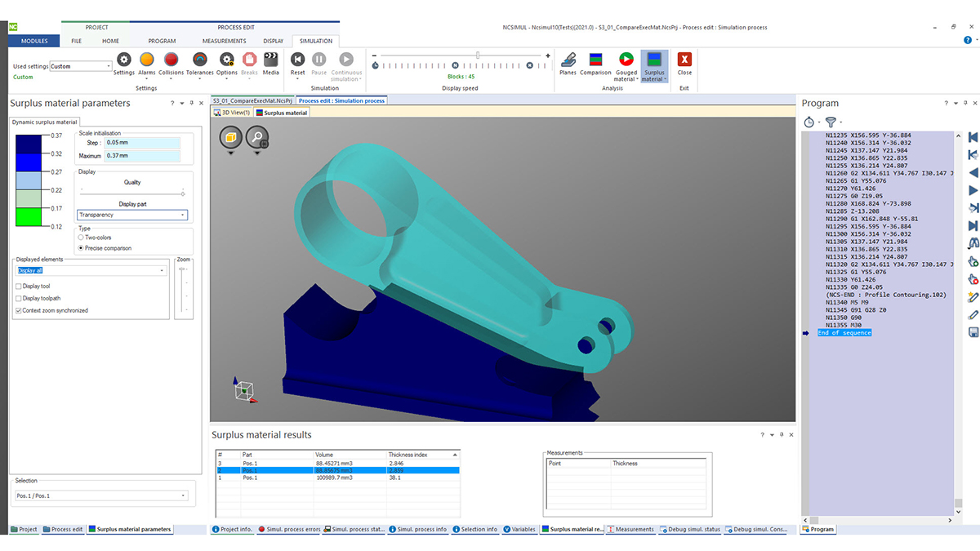
Task: Click the Gouged material icon
Action: pyautogui.click(x=626, y=60)
